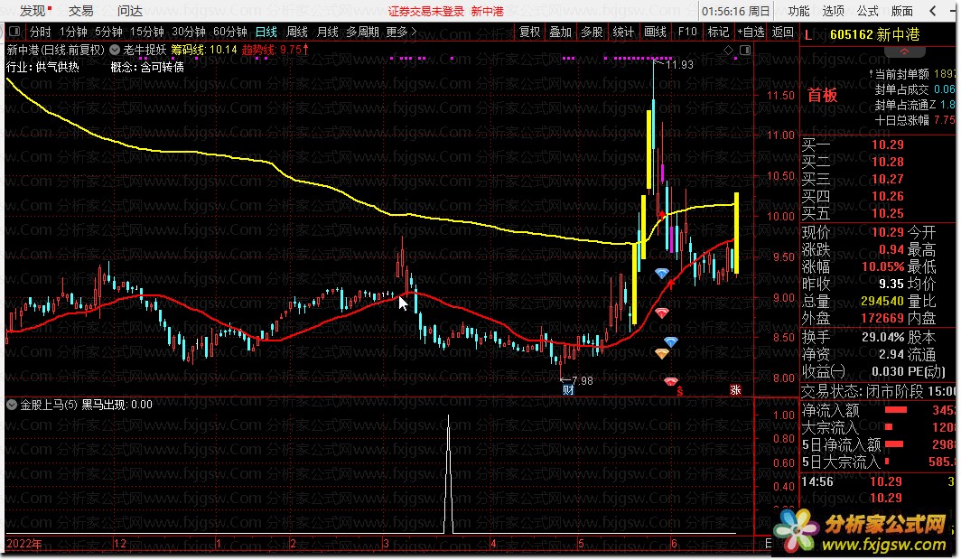This screenshot has width=961, height=560.
Task: Click the 趋势线 9.75 indicator value
Action: 275,51
